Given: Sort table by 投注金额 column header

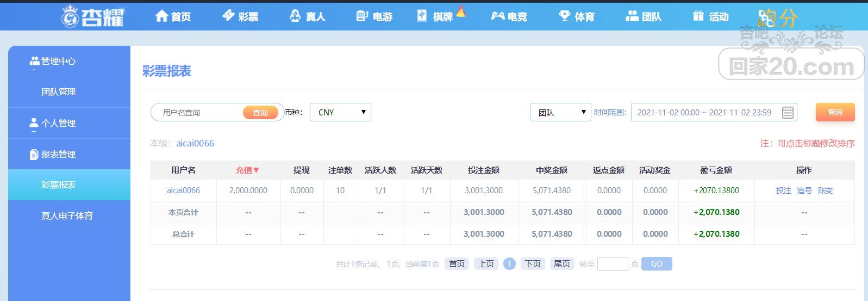Looking at the screenshot, I should point(484,170).
